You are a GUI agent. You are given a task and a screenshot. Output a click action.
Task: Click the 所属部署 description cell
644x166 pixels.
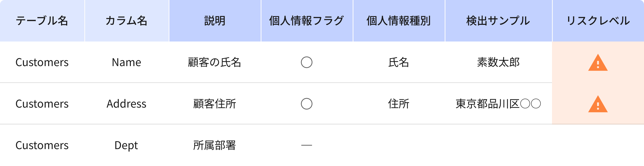point(214,145)
